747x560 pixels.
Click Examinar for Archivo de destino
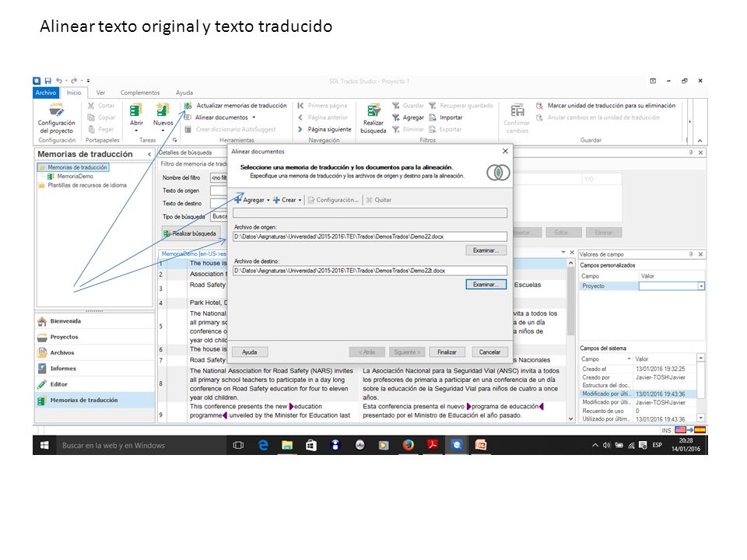click(486, 285)
